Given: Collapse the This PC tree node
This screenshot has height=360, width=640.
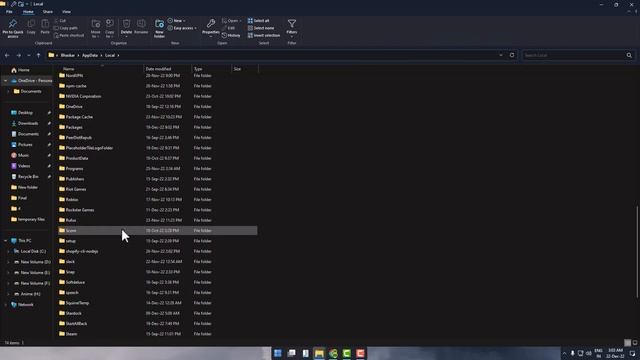Looking at the screenshot, I should pyautogui.click(x=6, y=241).
